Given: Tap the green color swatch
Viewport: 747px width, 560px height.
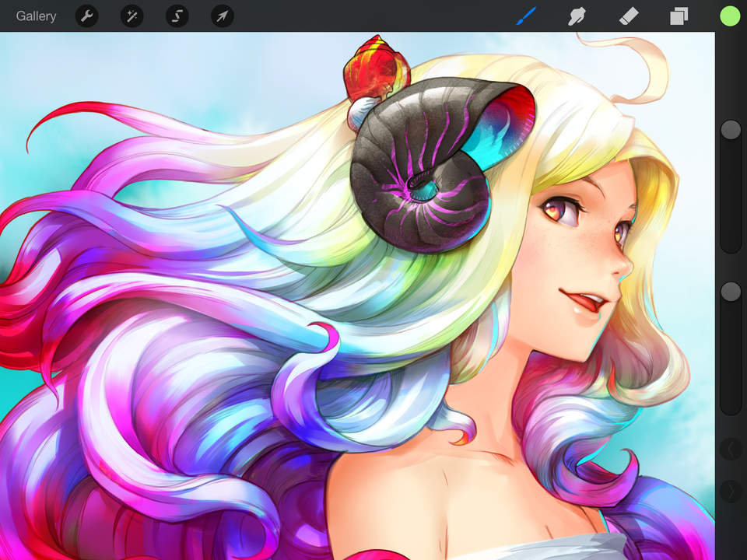Looking at the screenshot, I should tap(729, 14).
